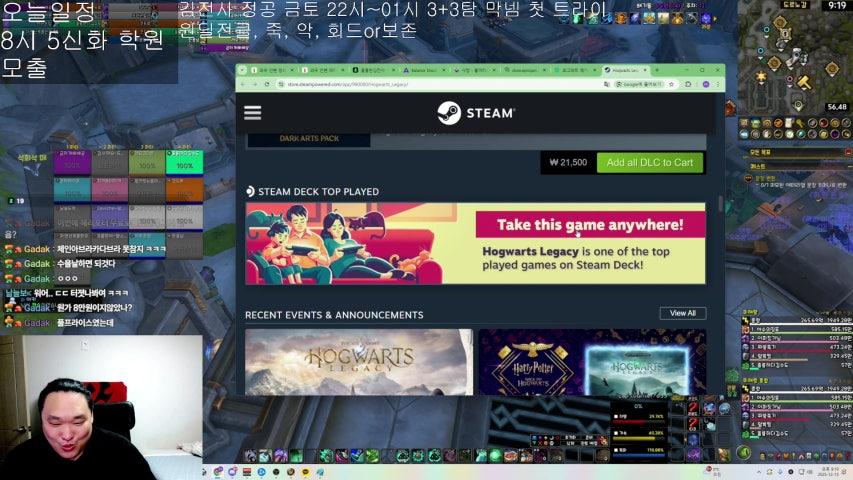Click the key icon in minimap button row

pos(800,123)
